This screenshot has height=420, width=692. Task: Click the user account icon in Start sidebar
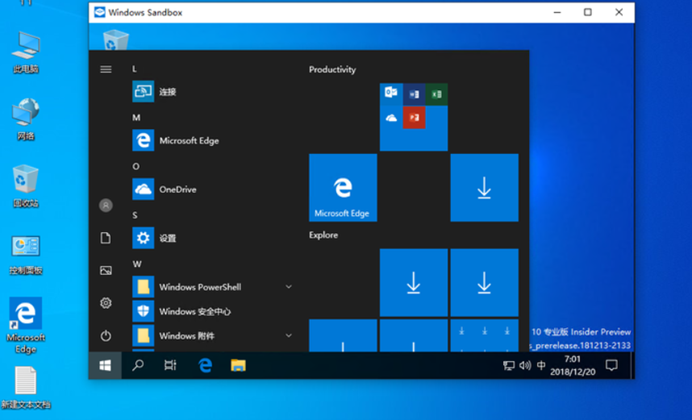point(105,205)
